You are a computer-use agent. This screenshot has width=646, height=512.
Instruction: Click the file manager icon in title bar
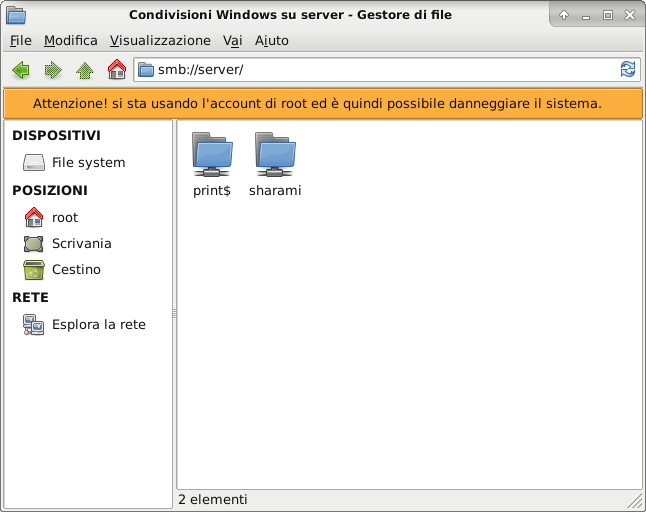click(16, 15)
